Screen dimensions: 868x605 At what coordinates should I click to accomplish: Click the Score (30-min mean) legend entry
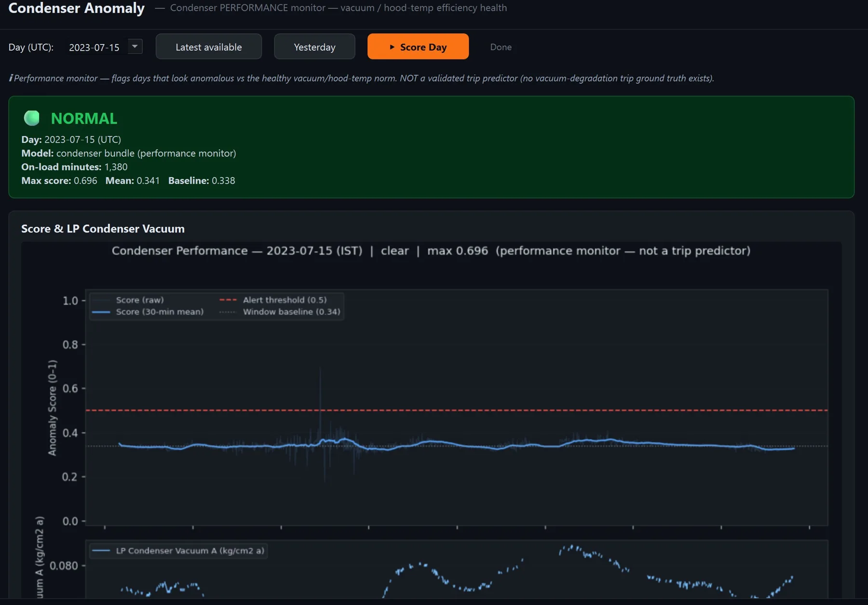(148, 312)
